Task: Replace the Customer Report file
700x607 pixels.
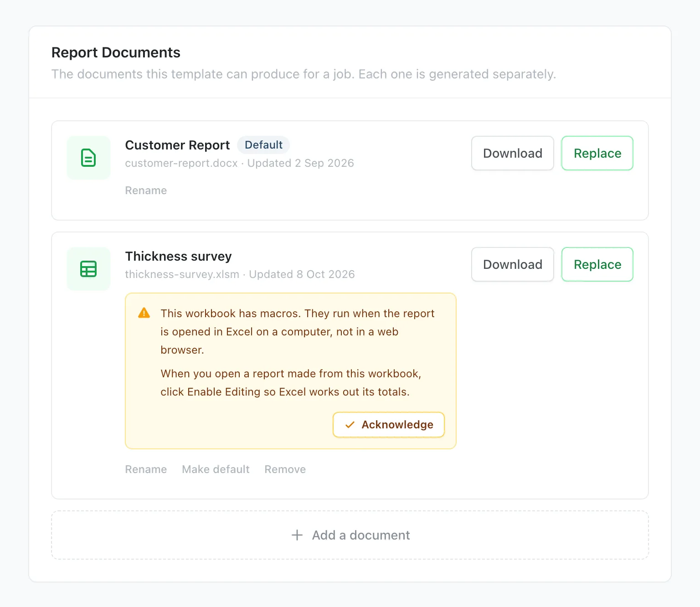Action: pos(597,153)
